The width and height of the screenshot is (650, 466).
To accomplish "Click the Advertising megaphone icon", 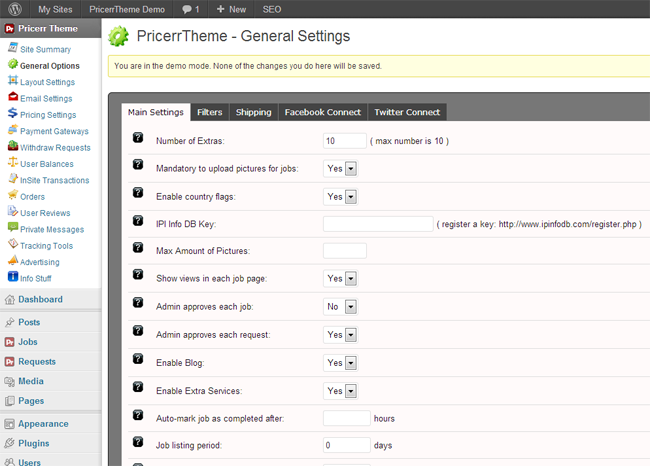I will pos(13,260).
